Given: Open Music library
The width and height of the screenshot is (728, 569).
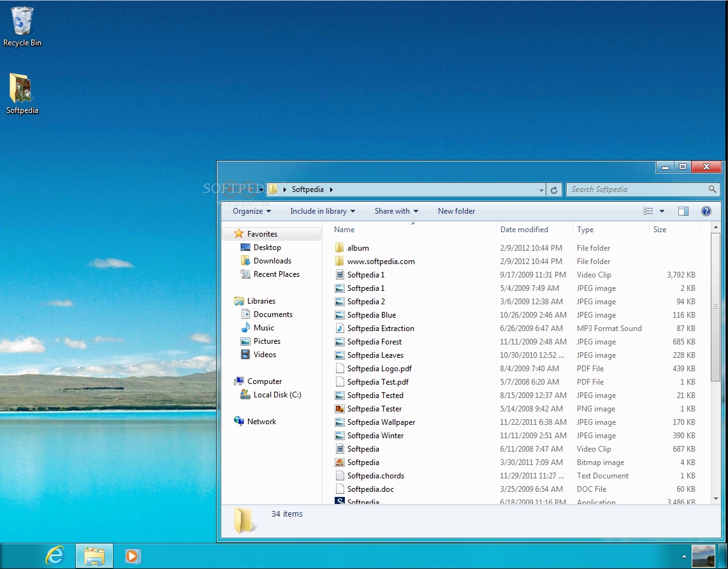Looking at the screenshot, I should pos(264,328).
